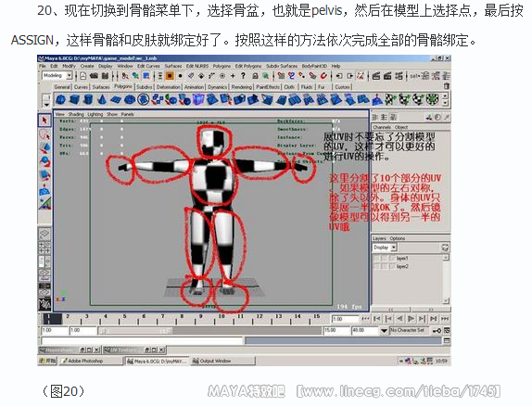Create a polygon cylinder from the shelf

pos(88,100)
